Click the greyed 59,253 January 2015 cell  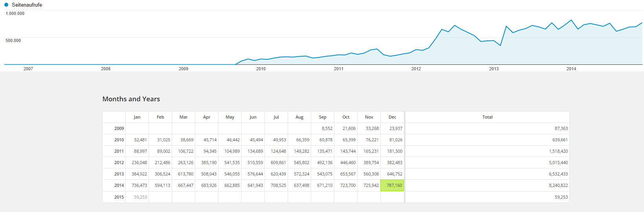point(140,197)
